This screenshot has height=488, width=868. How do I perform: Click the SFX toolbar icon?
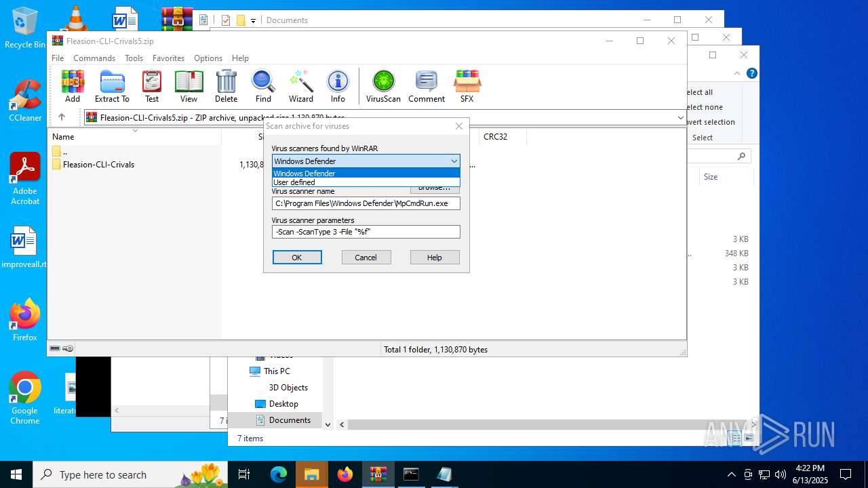tap(467, 86)
